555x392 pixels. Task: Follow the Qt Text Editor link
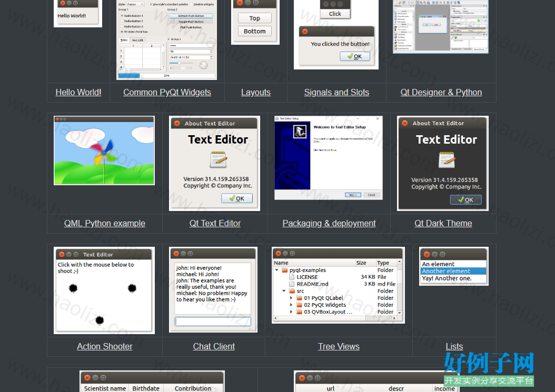(x=215, y=223)
